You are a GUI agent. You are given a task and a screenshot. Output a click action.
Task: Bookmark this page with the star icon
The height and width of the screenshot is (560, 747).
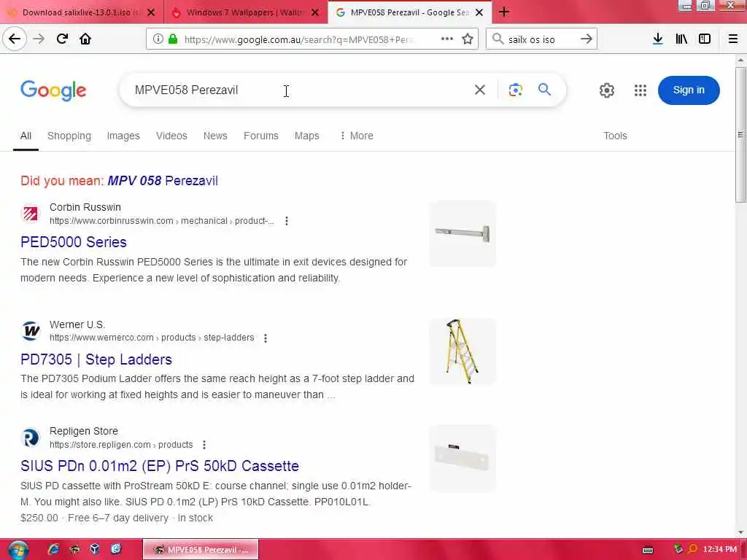pos(468,39)
